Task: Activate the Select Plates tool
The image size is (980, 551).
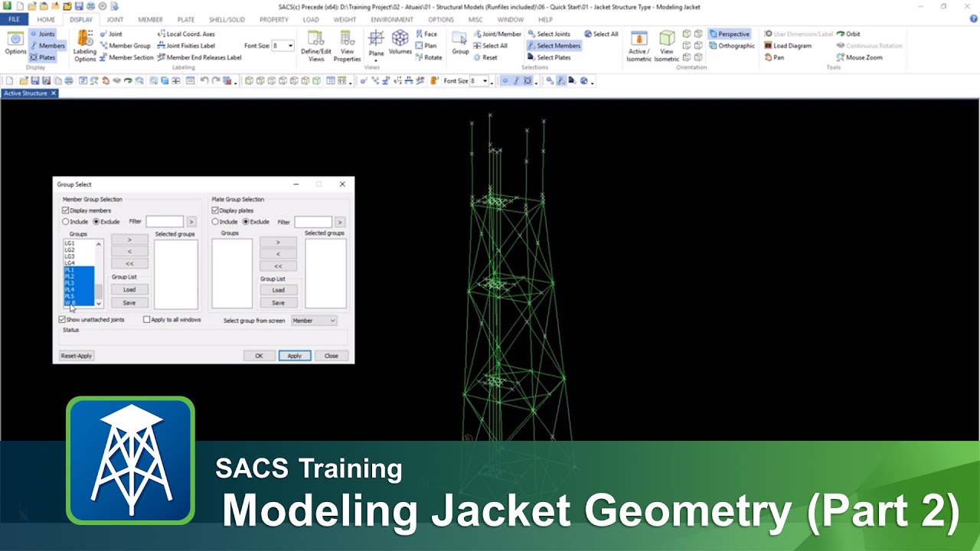Action: pos(548,57)
